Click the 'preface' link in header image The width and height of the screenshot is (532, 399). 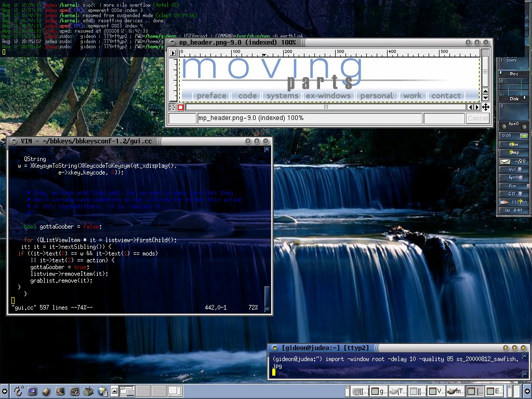211,96
